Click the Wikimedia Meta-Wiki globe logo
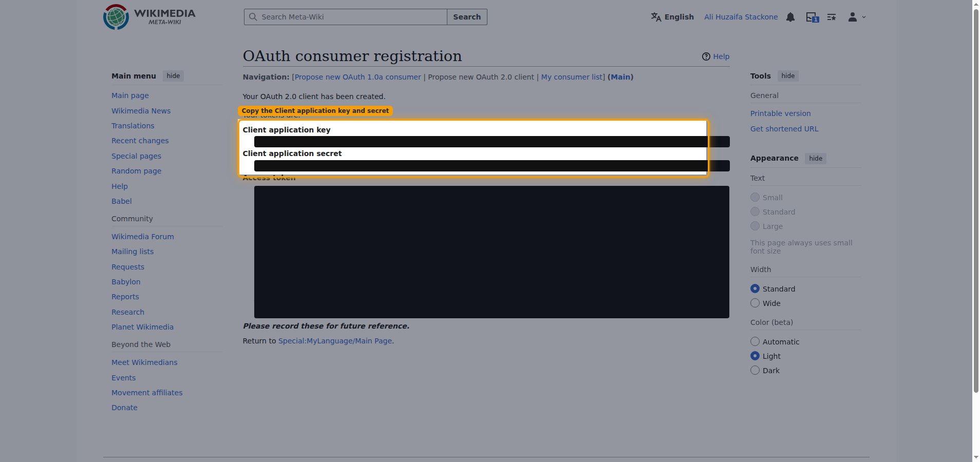Screen dimensions: 980x462 click(x=116, y=17)
